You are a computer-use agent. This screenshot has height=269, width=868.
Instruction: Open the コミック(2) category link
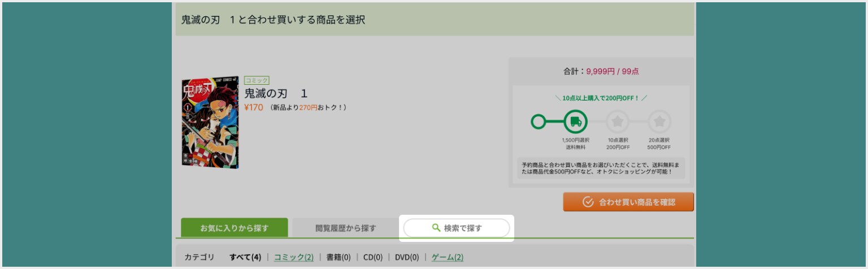(x=293, y=257)
